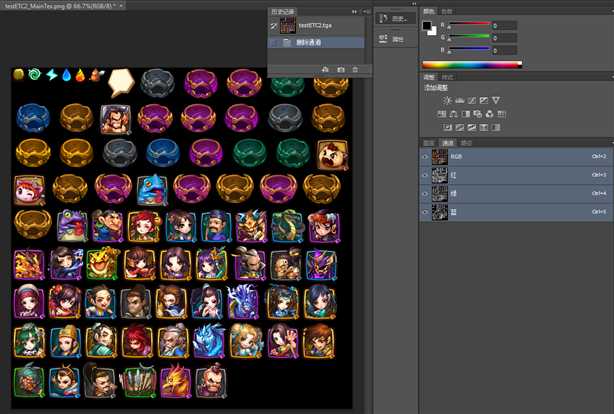Click the blue B color slider
The image size is (614, 414).
pos(469,49)
